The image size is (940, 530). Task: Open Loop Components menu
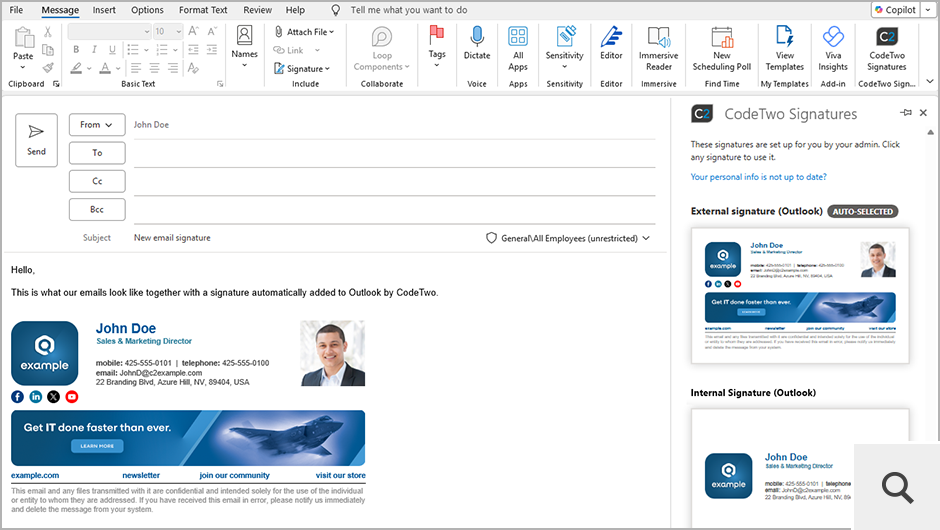(381, 50)
